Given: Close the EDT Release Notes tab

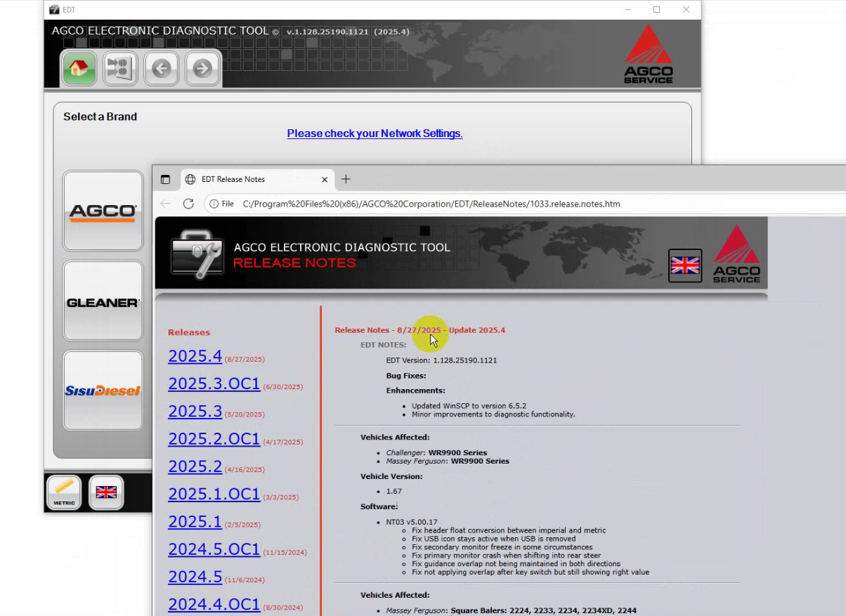Looking at the screenshot, I should coord(325,179).
